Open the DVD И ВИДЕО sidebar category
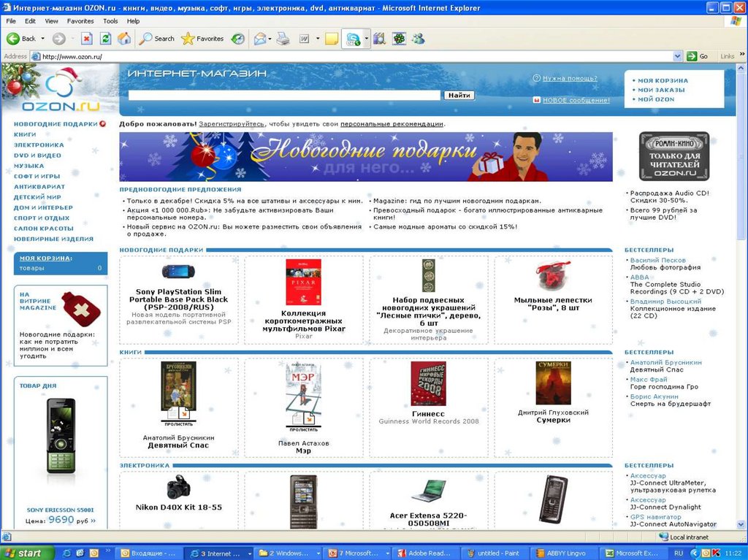The image size is (748, 560). tap(37, 156)
